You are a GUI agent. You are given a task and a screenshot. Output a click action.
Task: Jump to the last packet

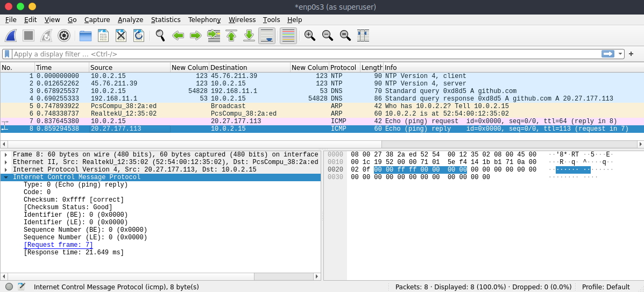[249, 35]
